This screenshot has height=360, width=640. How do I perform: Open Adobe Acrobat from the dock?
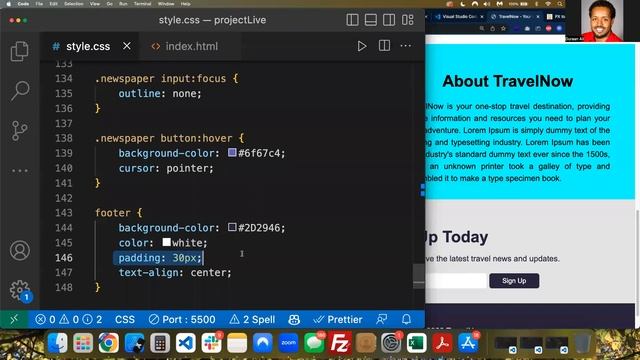(x=442, y=343)
